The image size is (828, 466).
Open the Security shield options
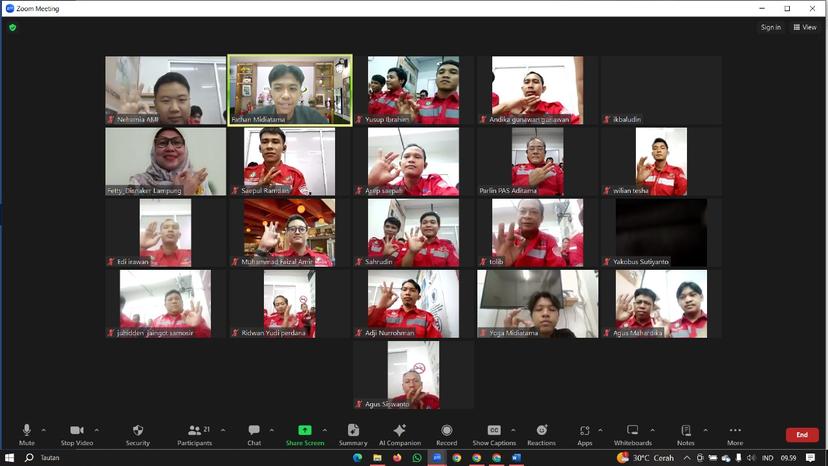point(138,435)
